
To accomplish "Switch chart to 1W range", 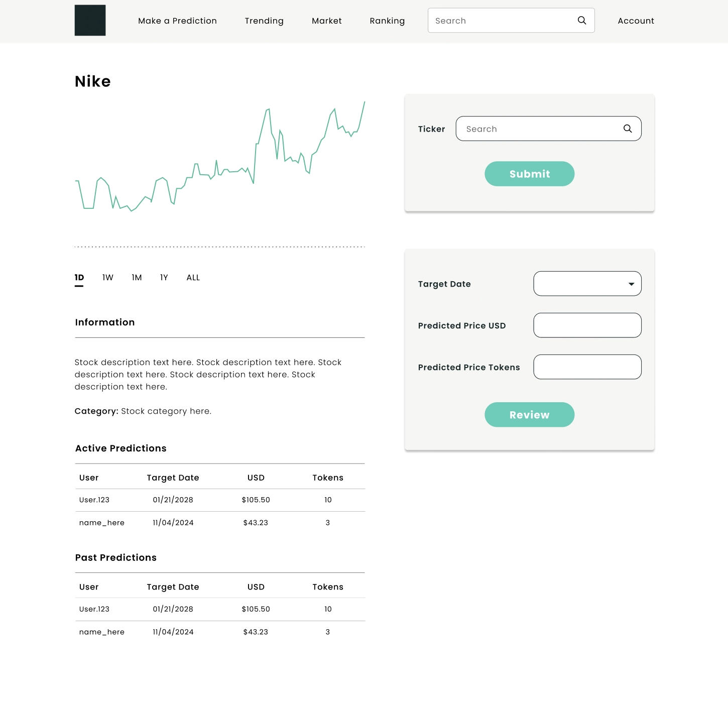I will click(108, 278).
